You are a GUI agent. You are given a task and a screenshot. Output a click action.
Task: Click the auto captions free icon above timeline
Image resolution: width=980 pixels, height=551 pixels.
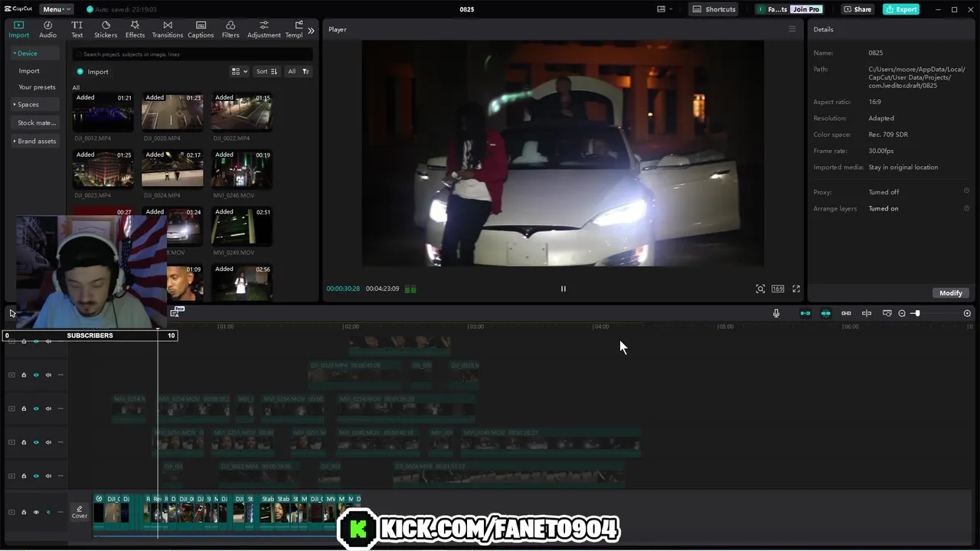coord(177,311)
